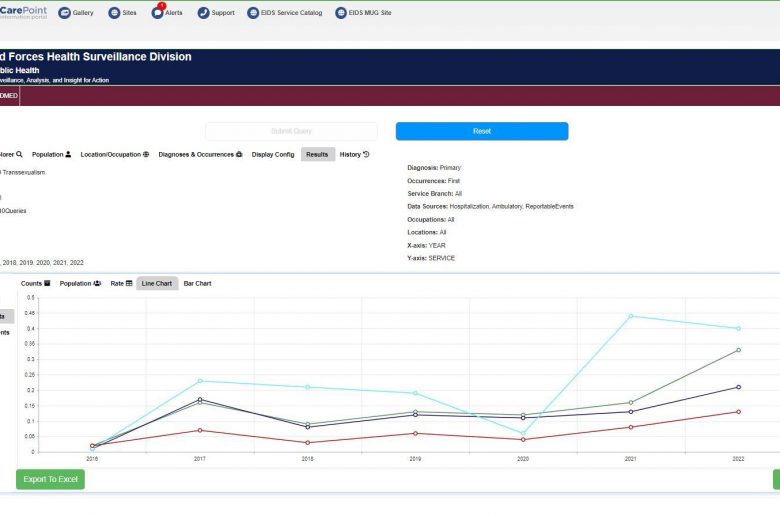Select the Display Config tab

point(273,154)
